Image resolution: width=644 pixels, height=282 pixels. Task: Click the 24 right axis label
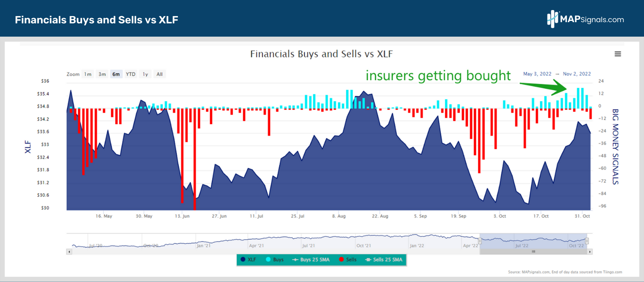click(601, 81)
